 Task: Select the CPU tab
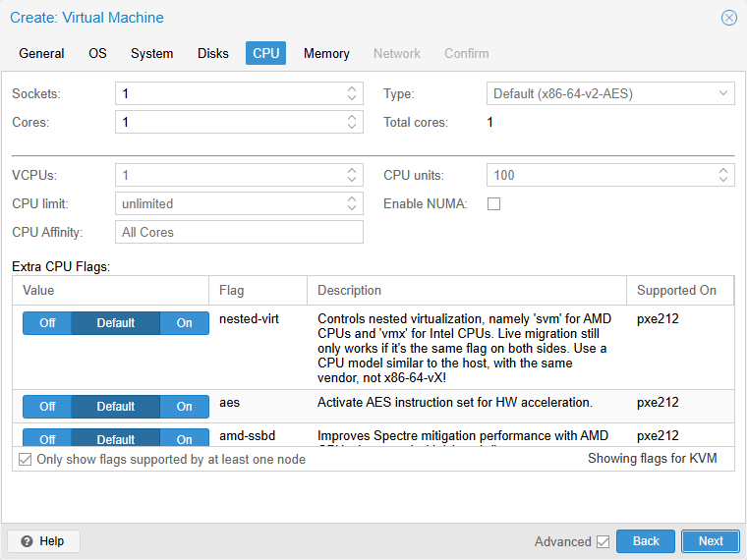[x=265, y=53]
